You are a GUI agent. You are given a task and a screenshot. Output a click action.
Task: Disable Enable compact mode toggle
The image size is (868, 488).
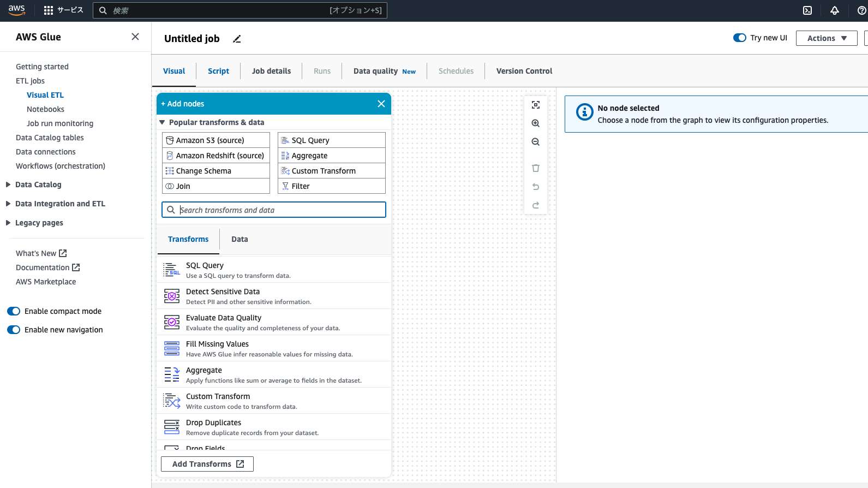(14, 311)
